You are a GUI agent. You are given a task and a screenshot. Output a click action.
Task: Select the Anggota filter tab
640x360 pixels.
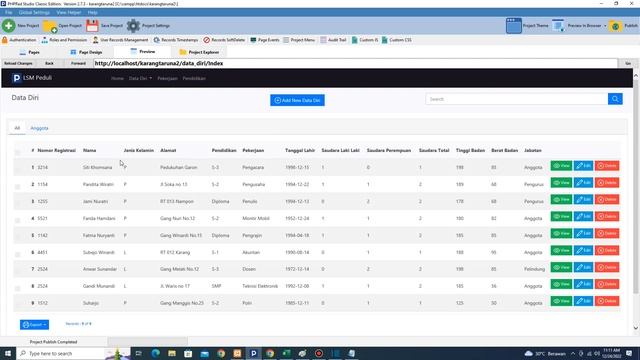click(x=39, y=128)
